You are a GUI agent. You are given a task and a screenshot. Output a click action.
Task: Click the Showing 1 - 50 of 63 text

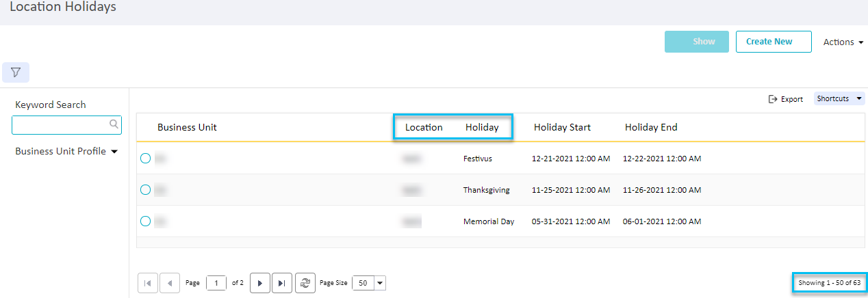click(x=829, y=283)
